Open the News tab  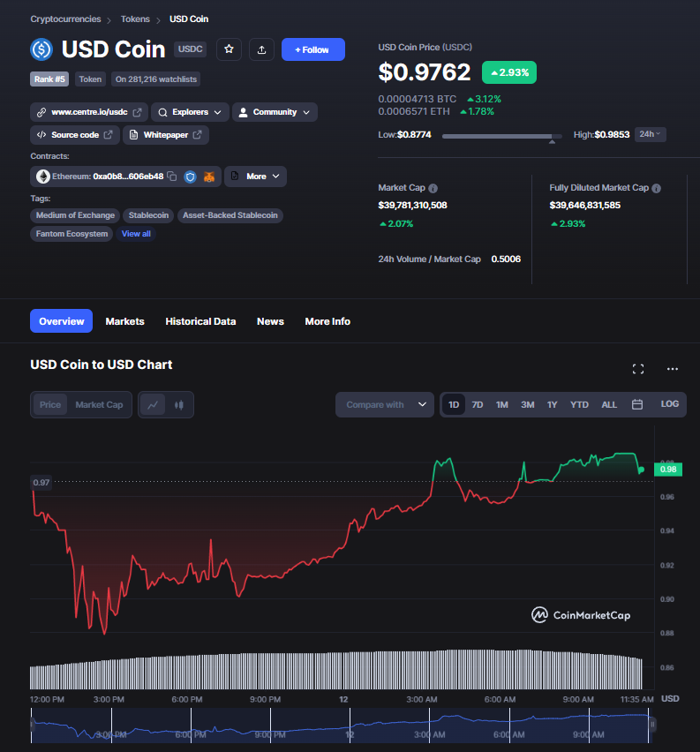coord(270,321)
